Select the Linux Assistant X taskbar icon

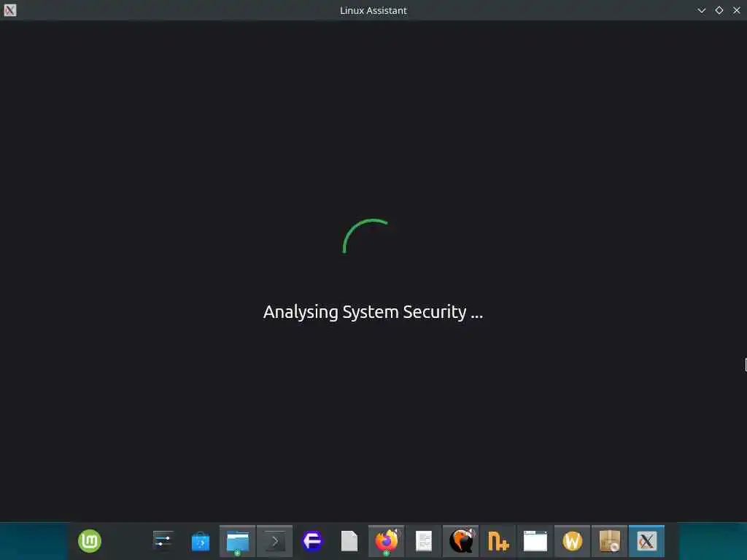tap(646, 541)
